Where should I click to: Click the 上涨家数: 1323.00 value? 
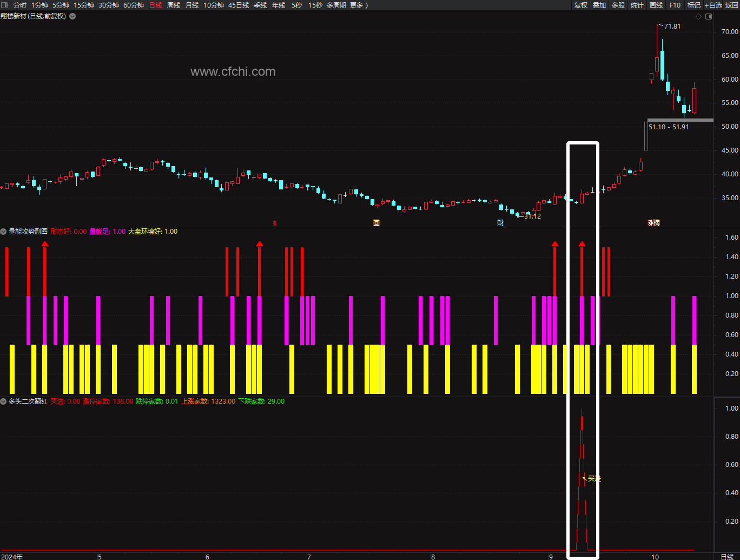[x=208, y=401]
